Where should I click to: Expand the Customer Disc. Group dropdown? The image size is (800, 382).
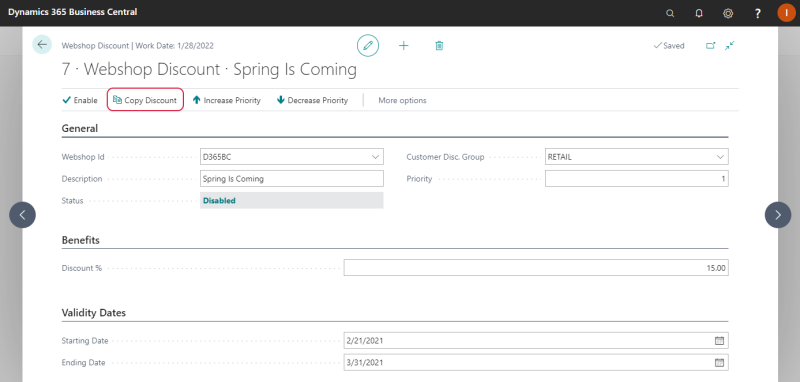[720, 157]
